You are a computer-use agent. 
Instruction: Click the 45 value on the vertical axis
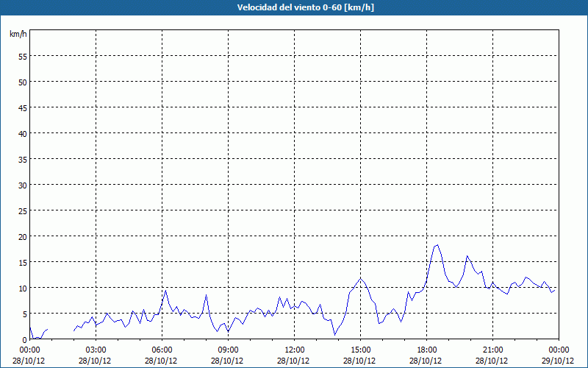tap(23, 107)
